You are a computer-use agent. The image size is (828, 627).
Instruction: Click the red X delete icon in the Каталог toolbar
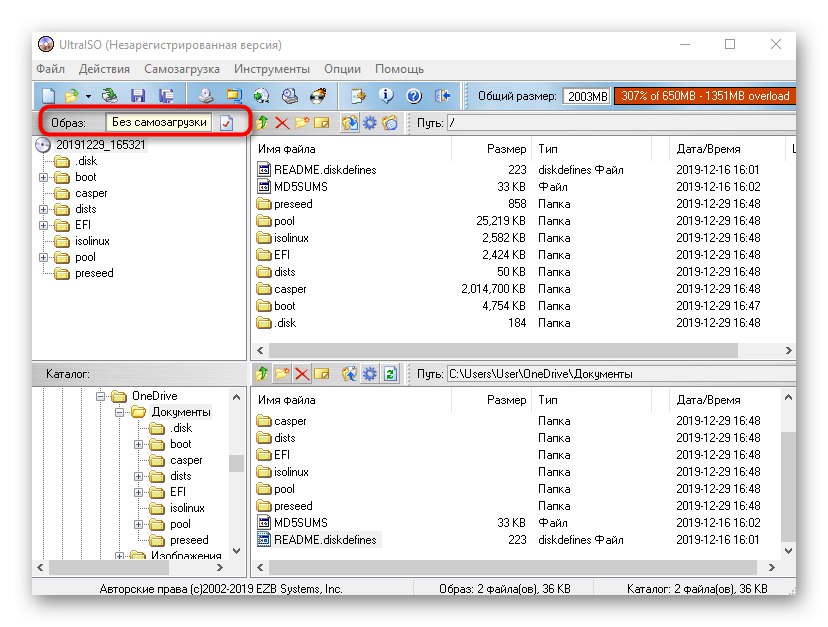coord(302,374)
